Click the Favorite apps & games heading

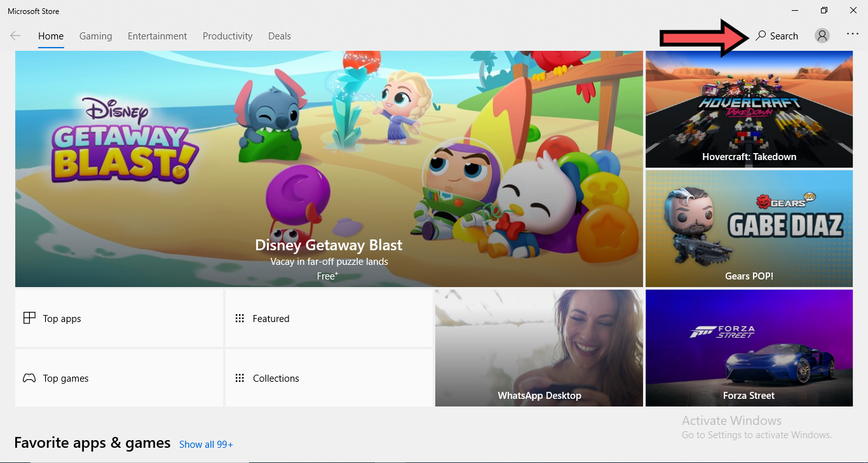click(92, 443)
